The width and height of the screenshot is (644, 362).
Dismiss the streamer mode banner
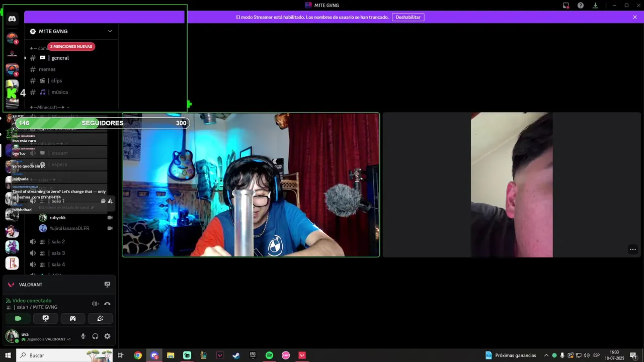click(x=635, y=17)
